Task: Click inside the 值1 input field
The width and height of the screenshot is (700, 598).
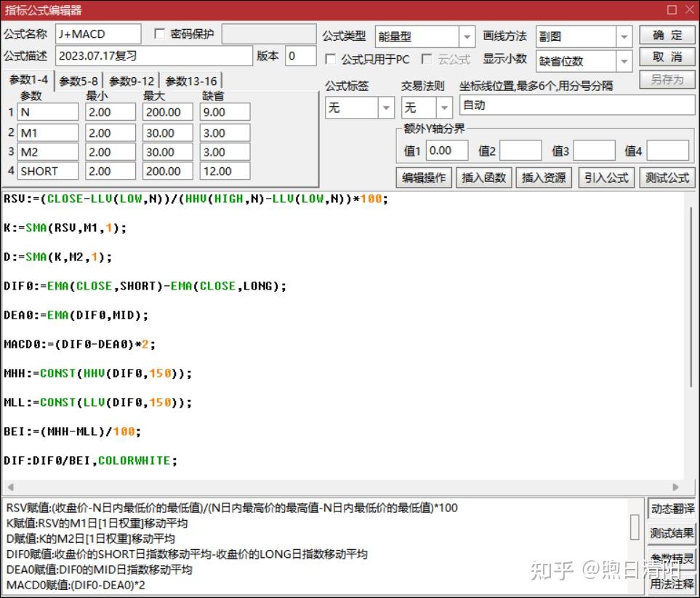Action: click(x=446, y=150)
